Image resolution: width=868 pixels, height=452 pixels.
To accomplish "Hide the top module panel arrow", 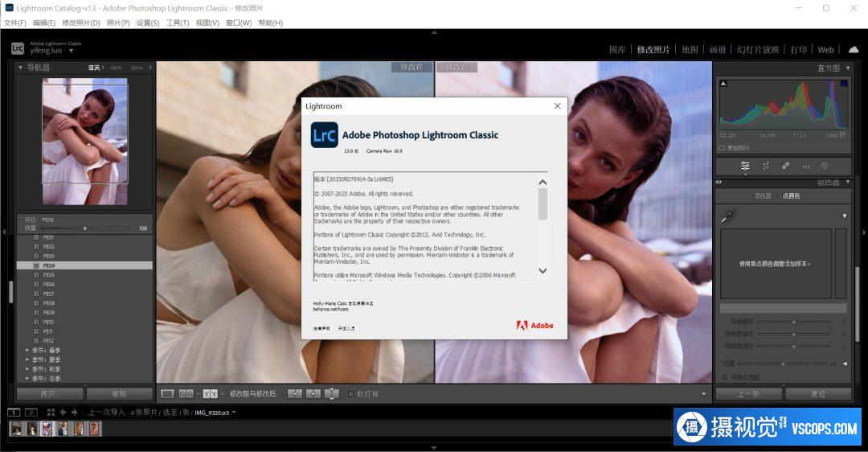I will pos(434,33).
